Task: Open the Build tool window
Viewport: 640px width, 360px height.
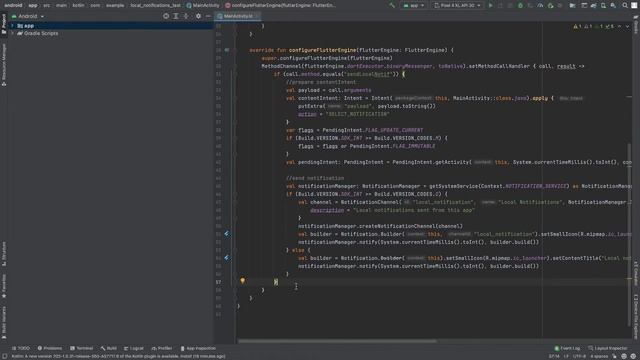Action: pos(109,348)
